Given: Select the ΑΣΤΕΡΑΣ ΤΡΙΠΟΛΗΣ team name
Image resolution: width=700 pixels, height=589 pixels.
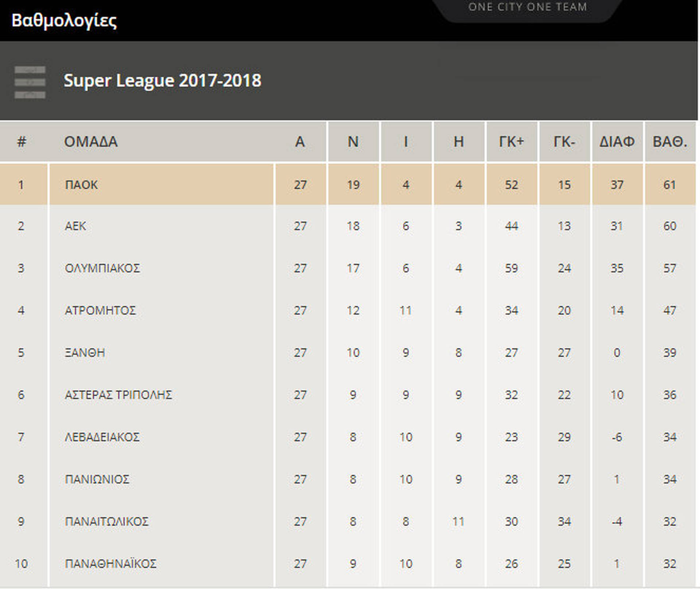Looking at the screenshot, I should 118,395.
